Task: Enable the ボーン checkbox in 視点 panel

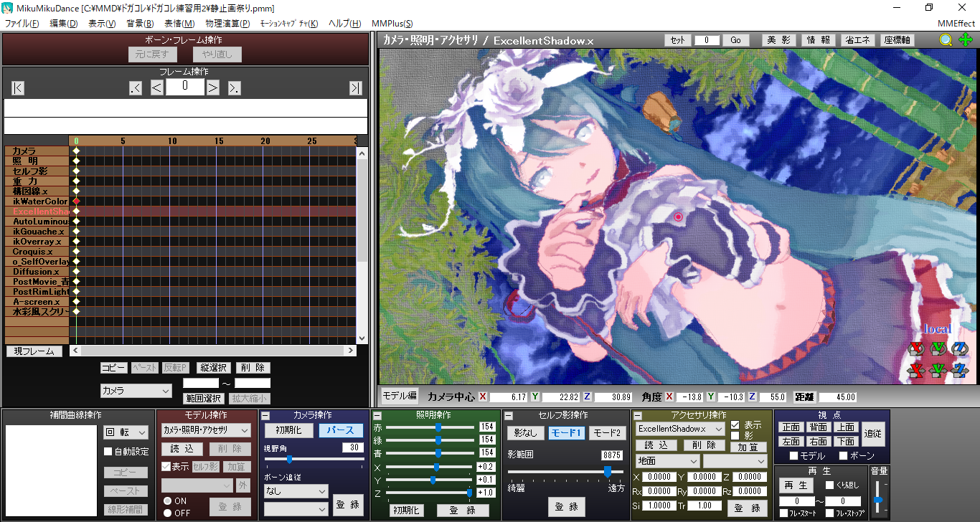Action: 843,455
